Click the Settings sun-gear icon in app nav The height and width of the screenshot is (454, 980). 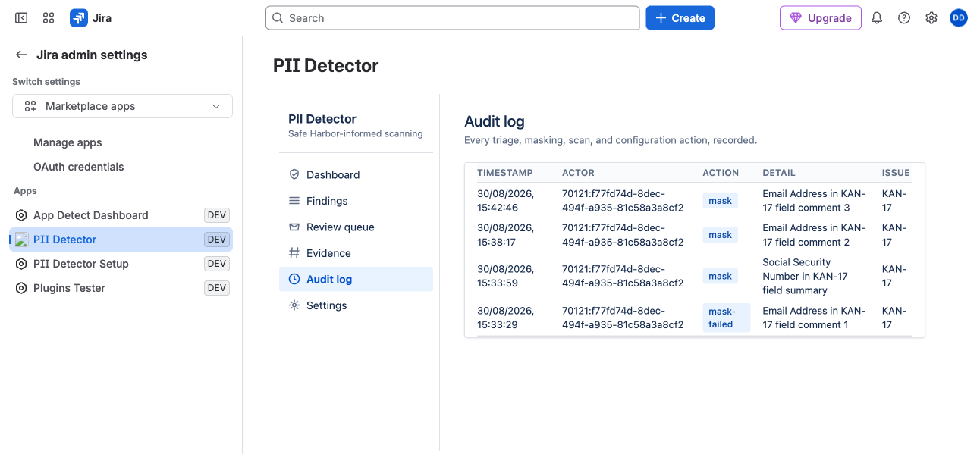point(294,305)
